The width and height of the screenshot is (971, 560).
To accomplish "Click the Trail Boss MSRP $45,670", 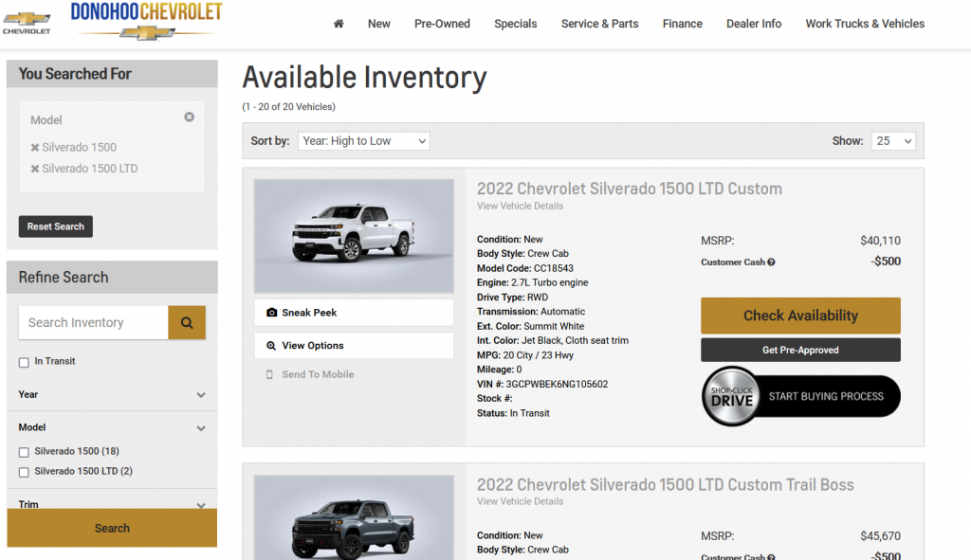I will point(880,536).
